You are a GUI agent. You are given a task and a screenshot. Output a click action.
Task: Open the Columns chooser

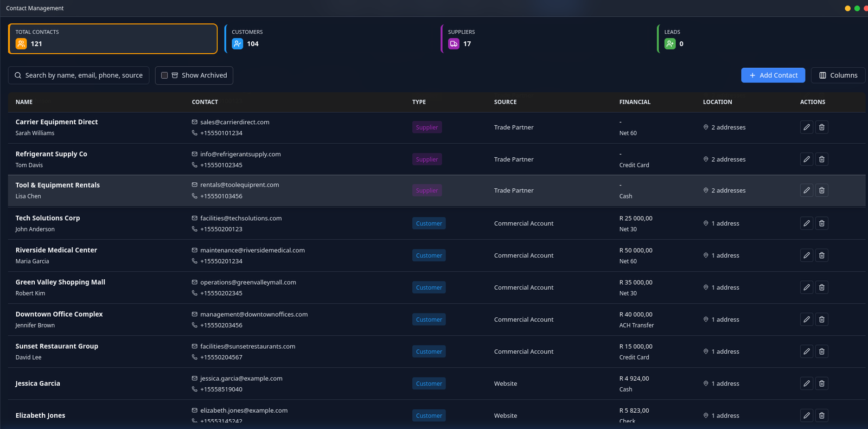click(x=838, y=75)
